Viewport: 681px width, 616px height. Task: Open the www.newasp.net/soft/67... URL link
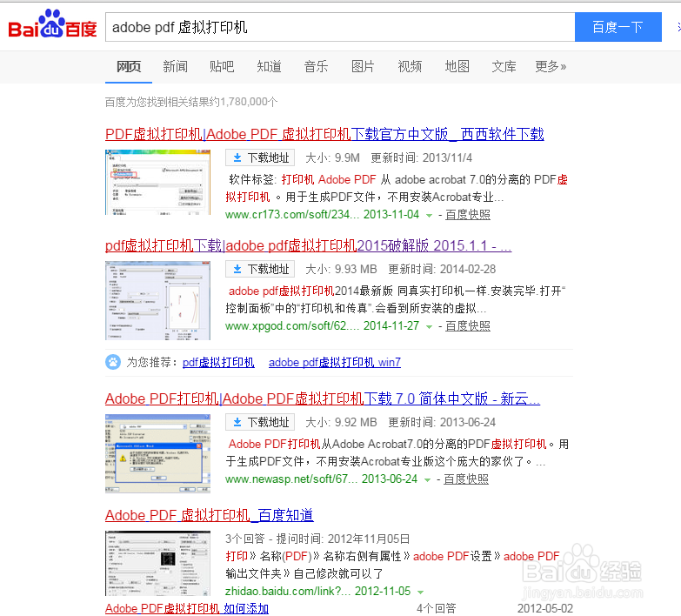point(291,479)
